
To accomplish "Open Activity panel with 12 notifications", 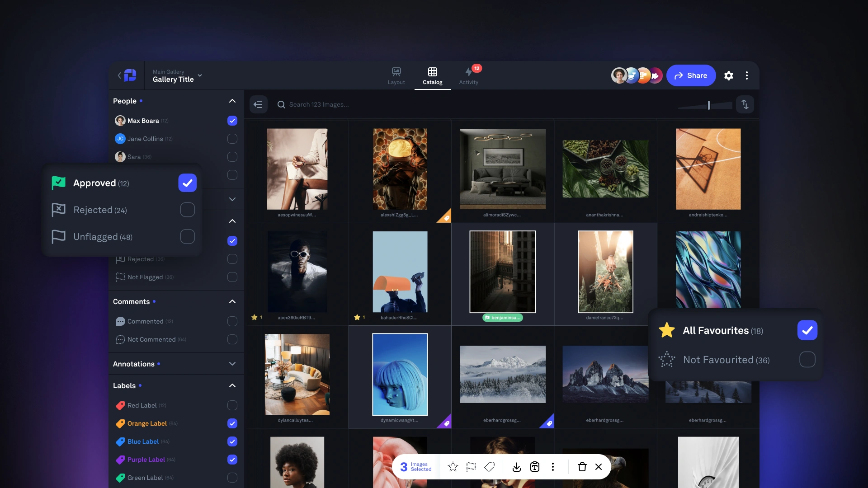I will (x=469, y=75).
